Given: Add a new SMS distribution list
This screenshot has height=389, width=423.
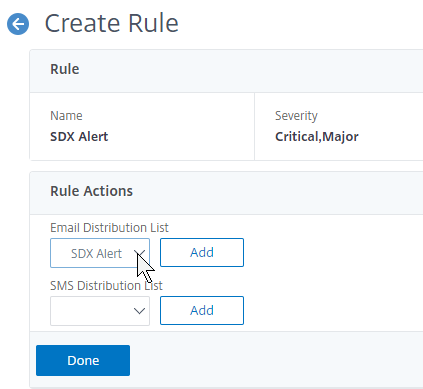Looking at the screenshot, I should click(x=202, y=310).
